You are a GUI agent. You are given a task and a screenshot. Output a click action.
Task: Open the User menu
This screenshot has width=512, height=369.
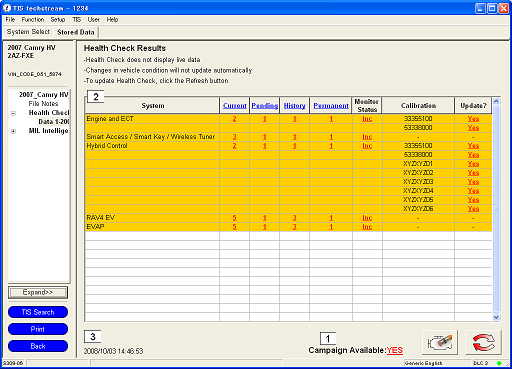coord(94,20)
